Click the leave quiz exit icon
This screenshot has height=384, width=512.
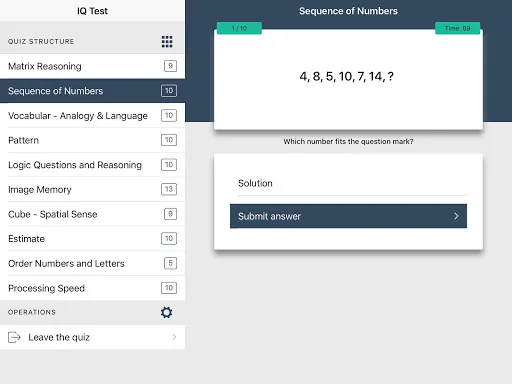[14, 337]
